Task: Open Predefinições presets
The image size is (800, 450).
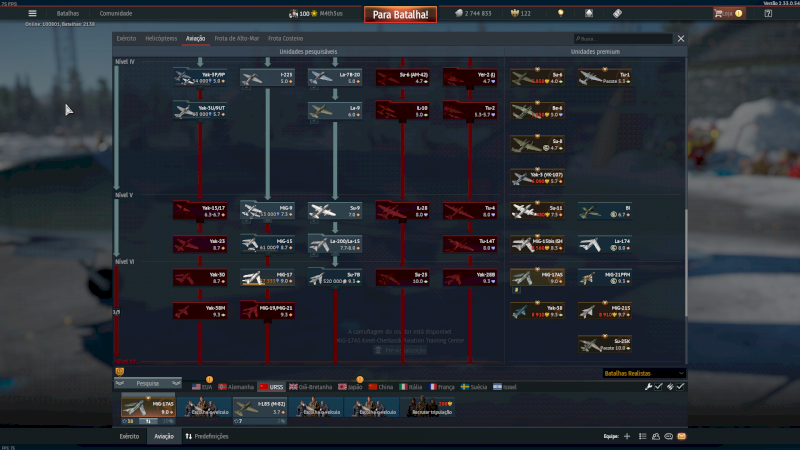Action: tap(207, 436)
